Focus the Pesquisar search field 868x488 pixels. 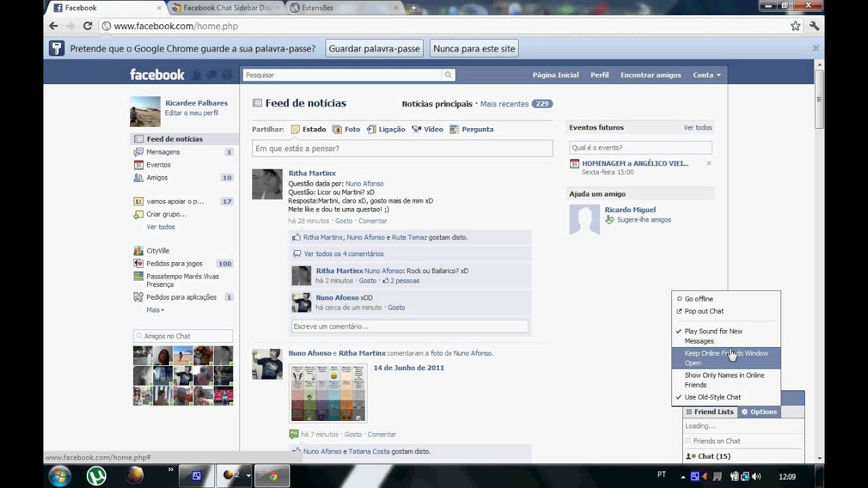[342, 75]
